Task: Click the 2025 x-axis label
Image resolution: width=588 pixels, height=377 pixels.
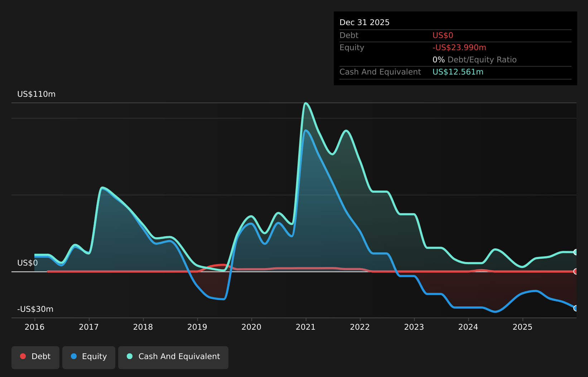Action: click(x=522, y=327)
